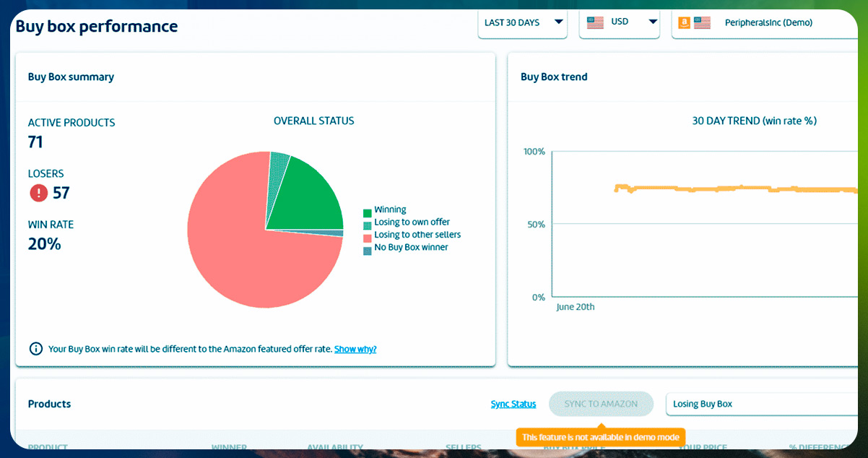Click the Losing to own offer legend swatch
This screenshot has width=868, height=458.
click(368, 225)
